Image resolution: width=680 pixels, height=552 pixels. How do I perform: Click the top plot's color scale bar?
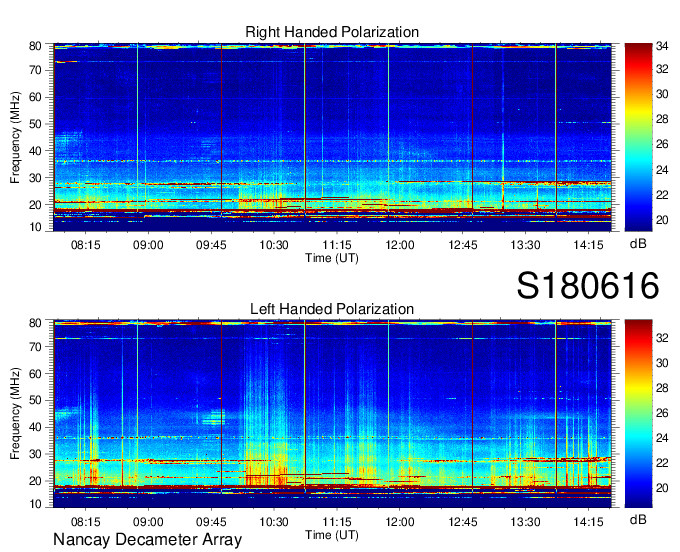click(x=638, y=137)
